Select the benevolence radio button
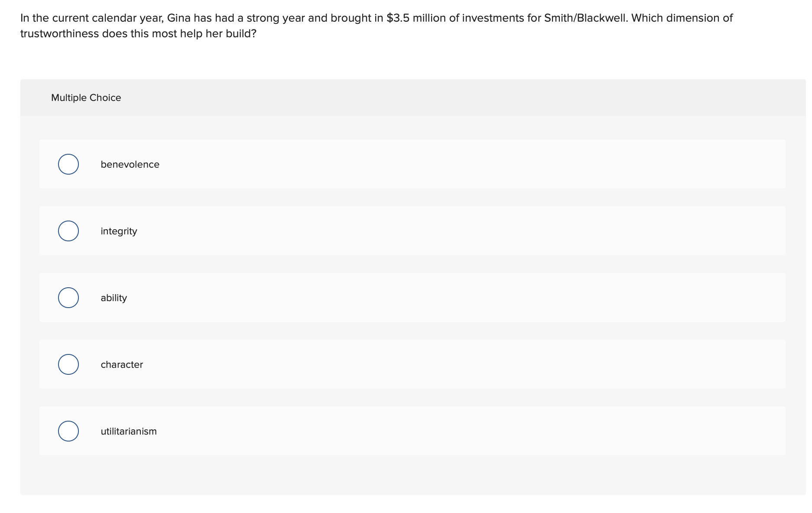The height and width of the screenshot is (513, 812). pos(68,164)
